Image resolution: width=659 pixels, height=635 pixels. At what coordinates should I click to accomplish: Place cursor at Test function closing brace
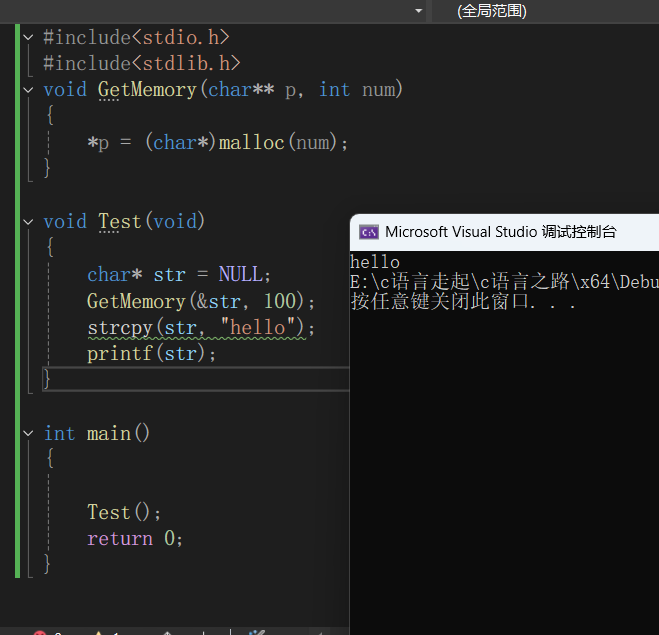[x=47, y=379]
